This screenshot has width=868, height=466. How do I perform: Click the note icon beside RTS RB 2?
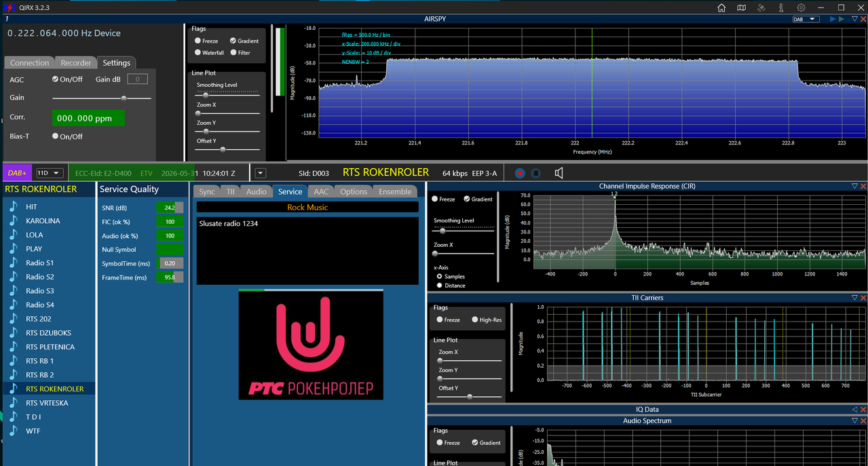click(x=13, y=374)
